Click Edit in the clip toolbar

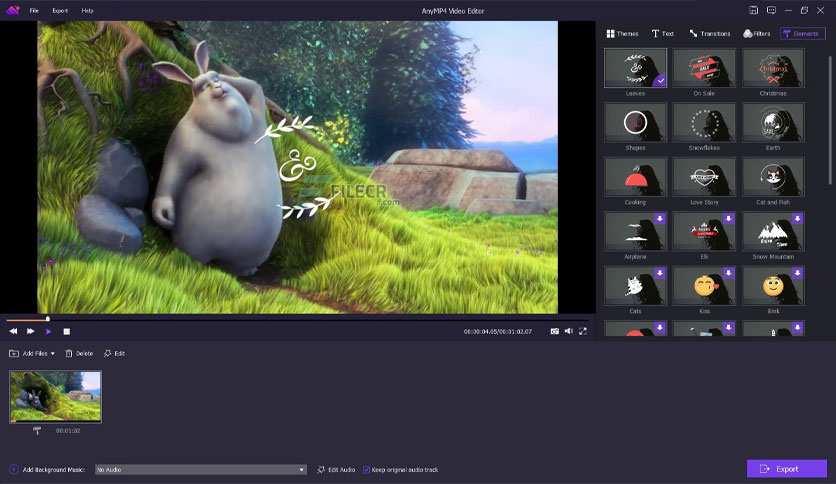point(114,353)
